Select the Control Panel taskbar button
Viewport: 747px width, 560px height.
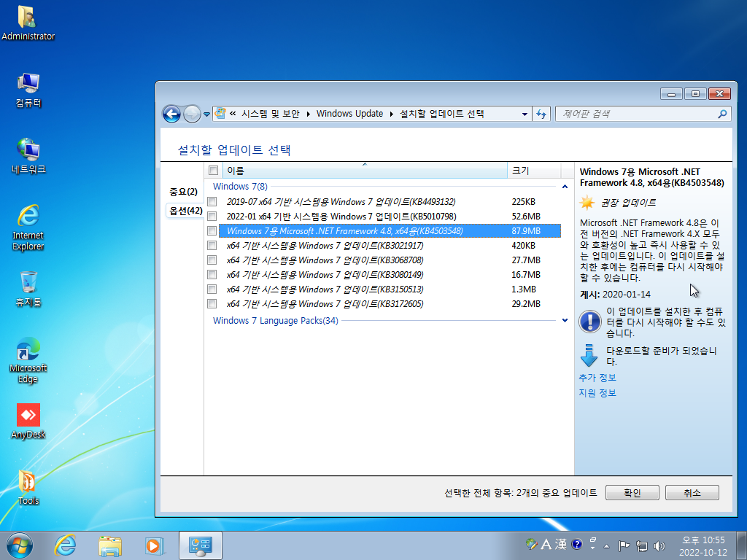coord(200,545)
